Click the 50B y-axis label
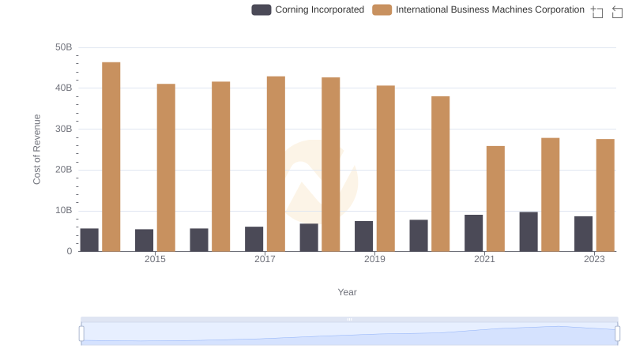 click(x=64, y=47)
